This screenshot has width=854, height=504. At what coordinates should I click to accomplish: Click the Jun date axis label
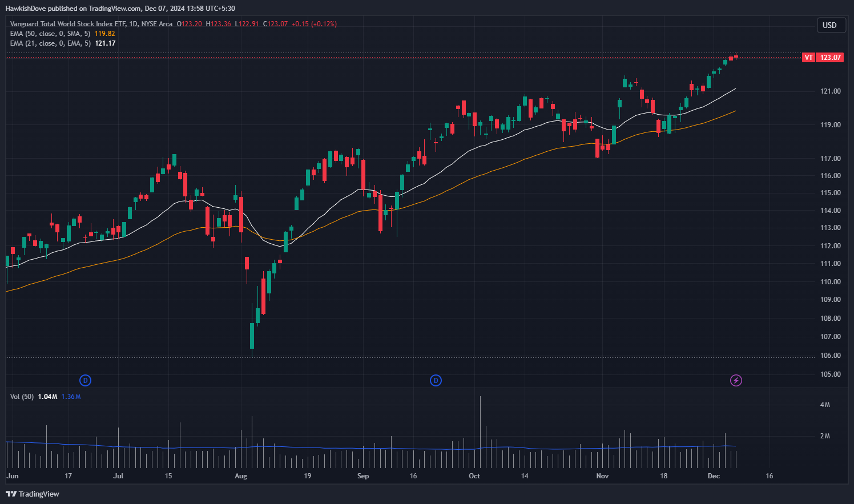(x=13, y=476)
